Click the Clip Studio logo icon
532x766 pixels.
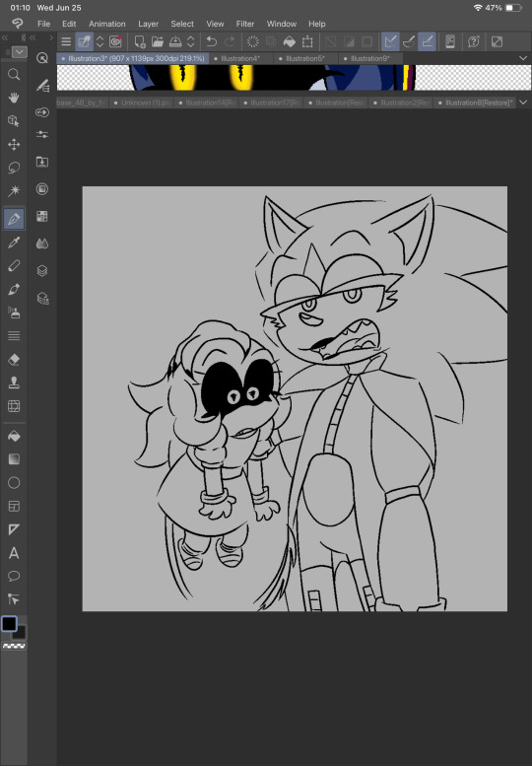click(x=18, y=24)
